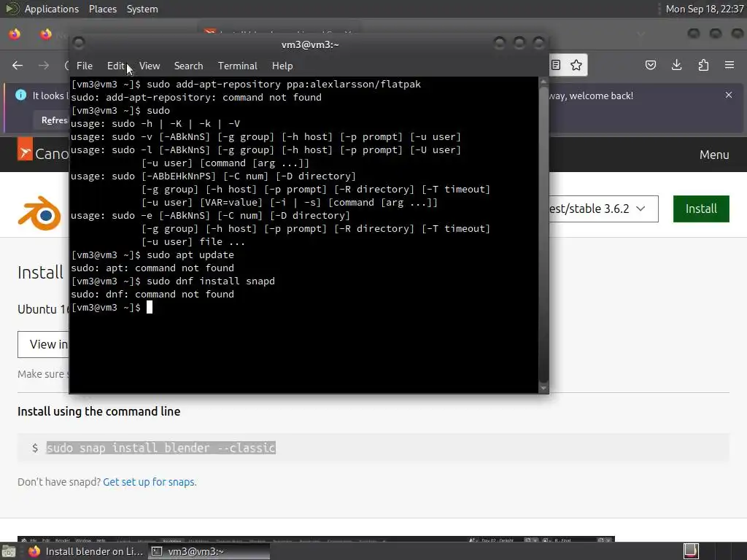Click the sudo snap install blender command
The image size is (747, 560).
click(160, 448)
